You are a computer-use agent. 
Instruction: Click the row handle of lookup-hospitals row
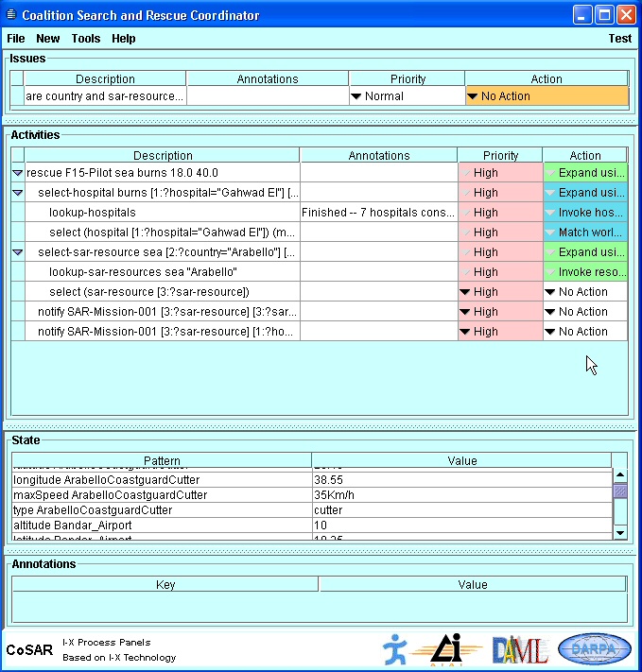click(18, 213)
